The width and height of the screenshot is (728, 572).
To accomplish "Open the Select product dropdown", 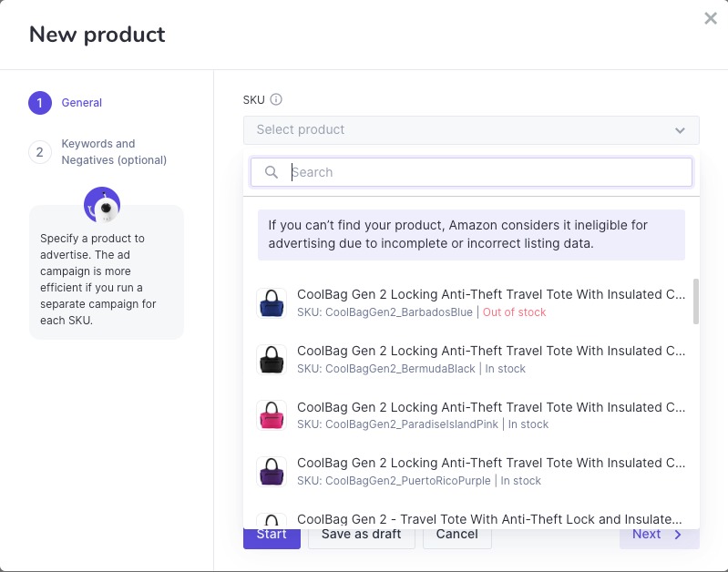I will [x=471, y=130].
